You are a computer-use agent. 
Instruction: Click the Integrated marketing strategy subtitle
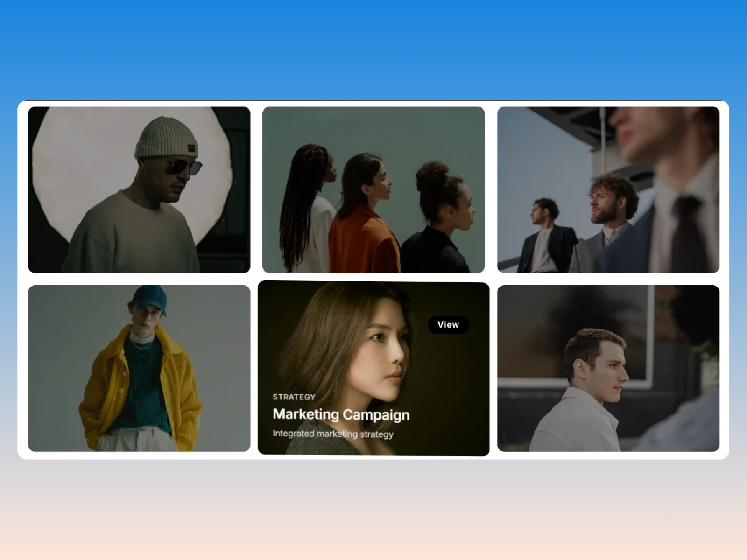tap(333, 434)
